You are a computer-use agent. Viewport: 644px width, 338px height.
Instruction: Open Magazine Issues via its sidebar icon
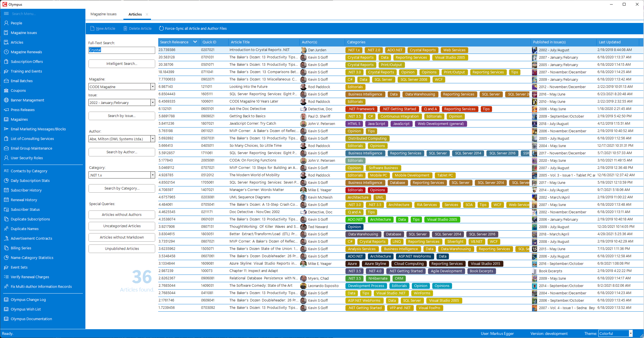[x=6, y=33]
